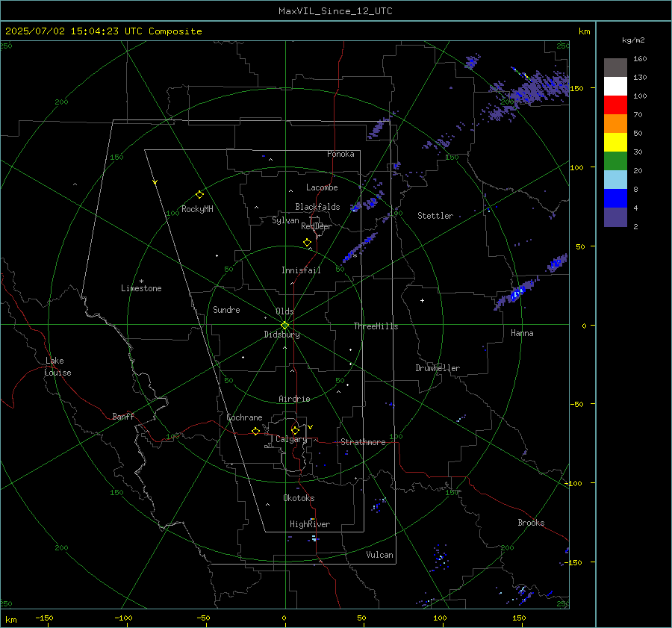
Task: Click the Didsbury label
Action: point(281,335)
